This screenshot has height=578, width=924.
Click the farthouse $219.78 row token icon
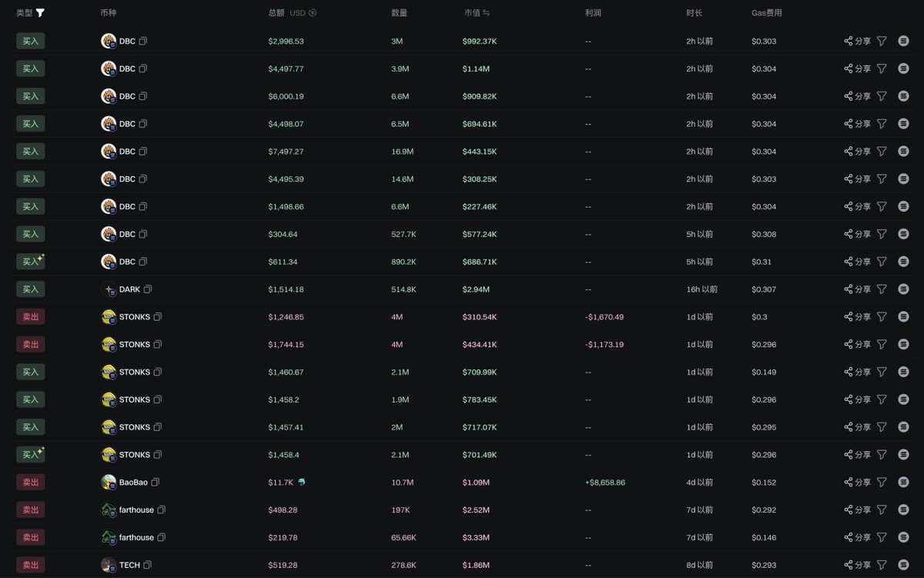[x=109, y=537]
